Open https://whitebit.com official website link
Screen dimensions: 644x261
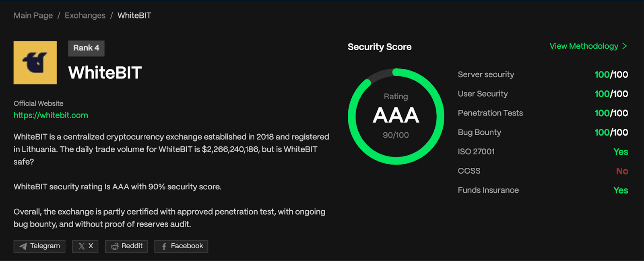click(51, 115)
